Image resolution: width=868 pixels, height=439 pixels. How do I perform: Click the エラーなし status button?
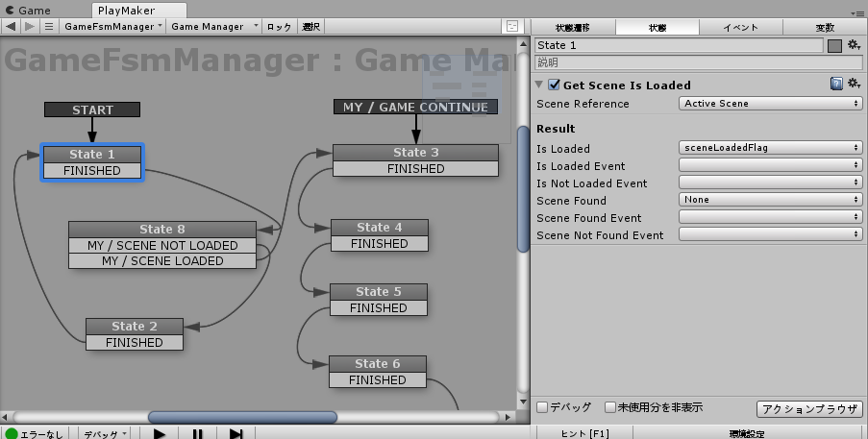[37, 434]
